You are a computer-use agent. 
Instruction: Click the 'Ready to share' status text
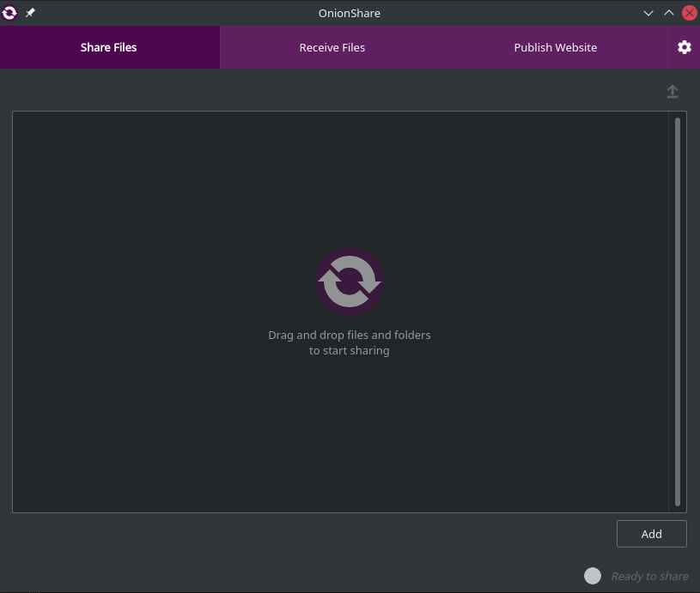point(649,576)
